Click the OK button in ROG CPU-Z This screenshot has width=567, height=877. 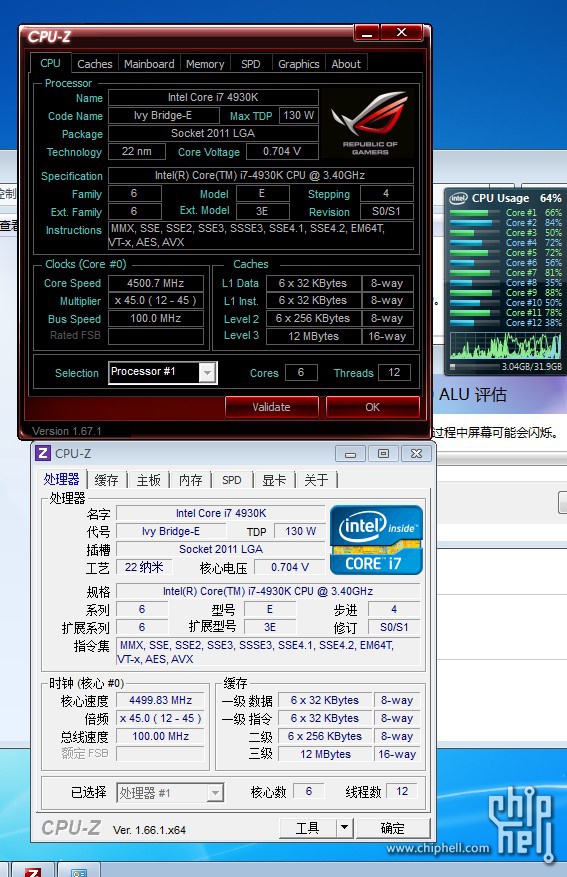coord(372,407)
